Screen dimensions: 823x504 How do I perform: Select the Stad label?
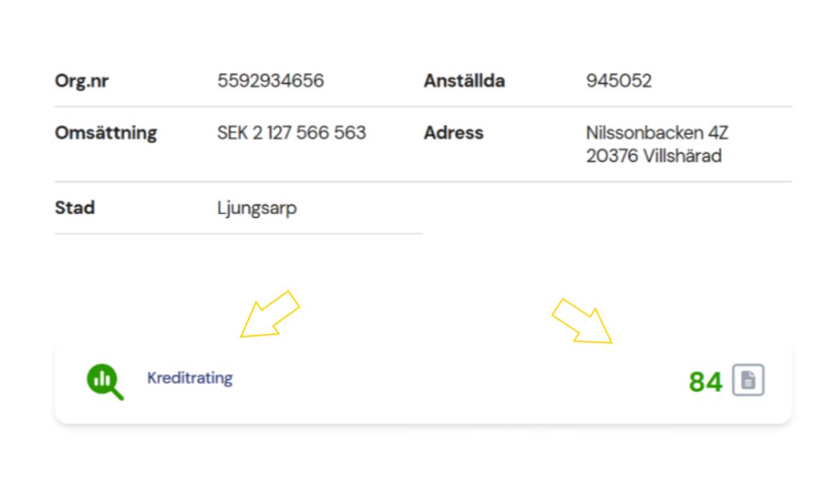coord(75,207)
